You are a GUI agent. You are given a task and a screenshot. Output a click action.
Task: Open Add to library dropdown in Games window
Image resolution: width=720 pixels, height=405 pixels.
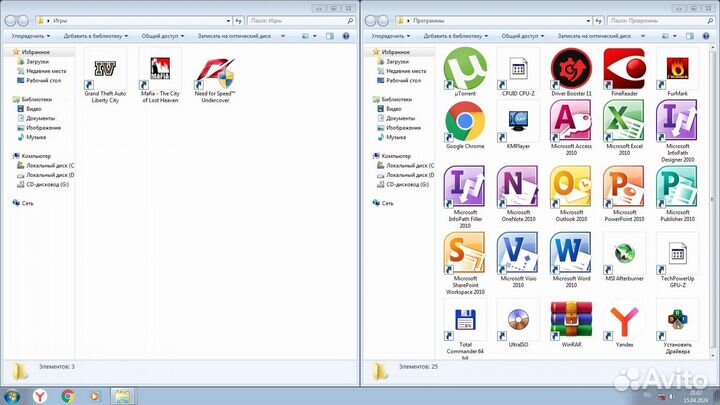[96, 36]
